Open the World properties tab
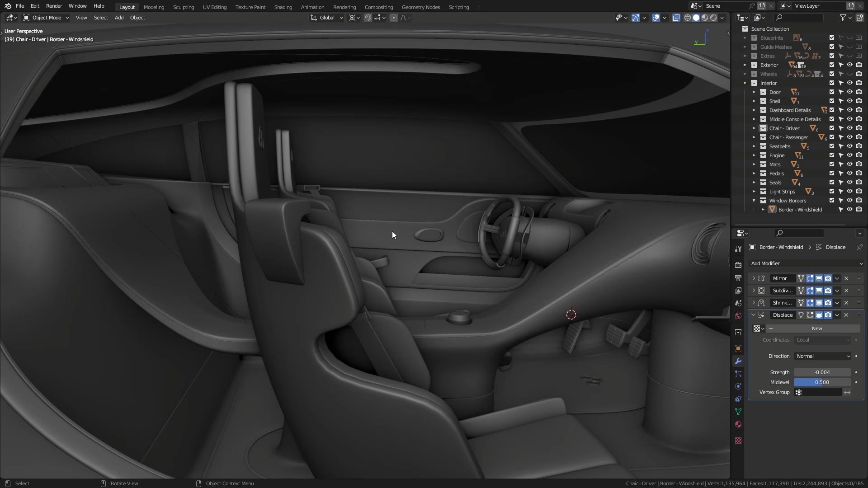Screen dimensions: 868x488 coord(738,316)
